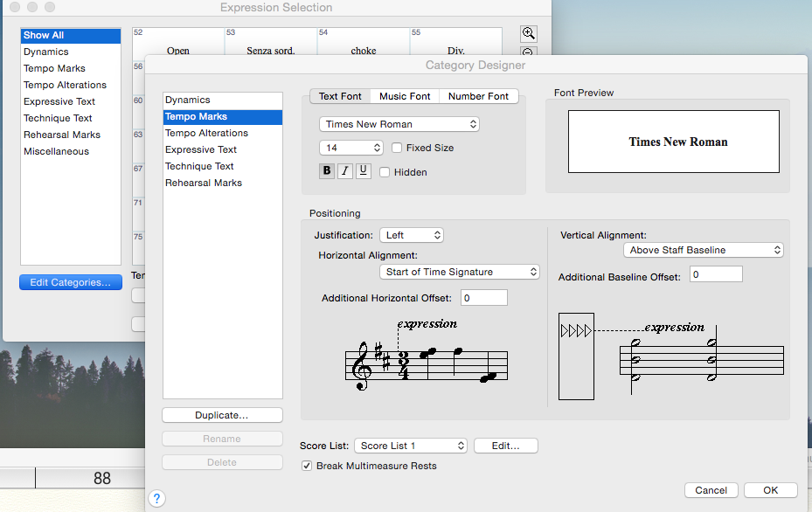Open the Justification dropdown set to Left
This screenshot has height=512, width=812.
click(x=412, y=235)
